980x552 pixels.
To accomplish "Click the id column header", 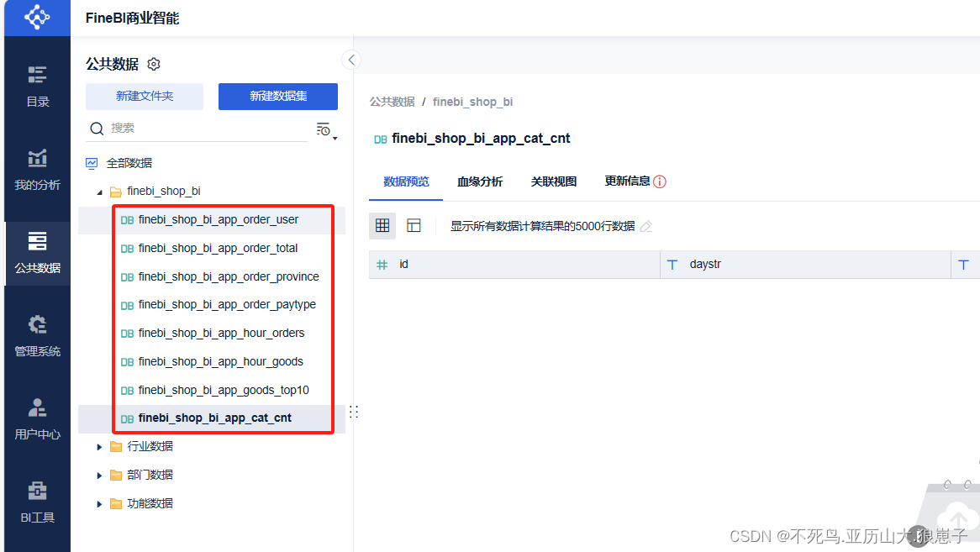I will (x=514, y=265).
